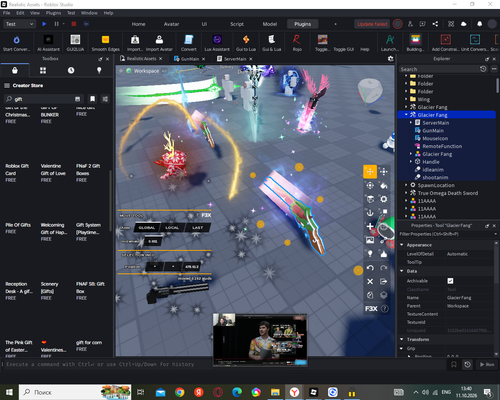Click the Toolbox search field containing gift
500x400 pixels.
(43, 99)
